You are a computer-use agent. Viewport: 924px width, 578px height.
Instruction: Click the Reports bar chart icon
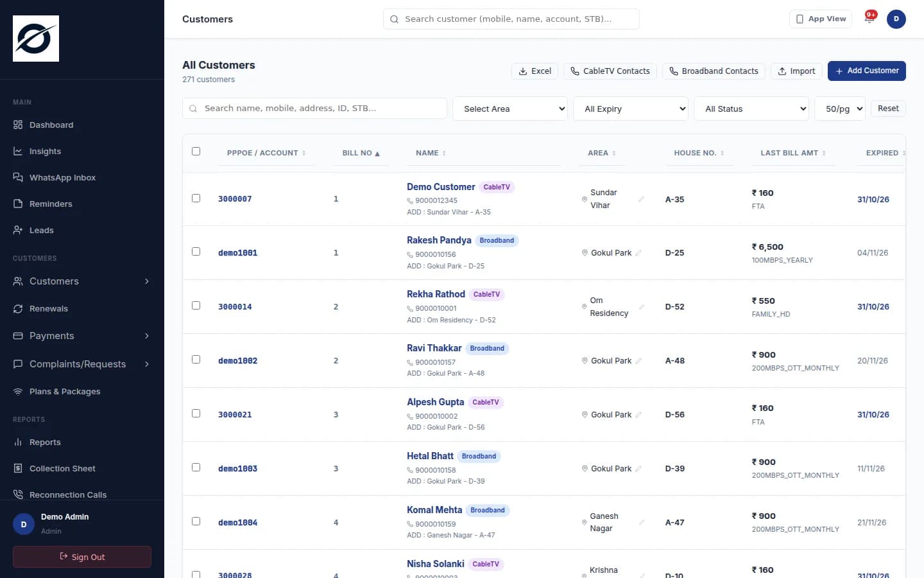pyautogui.click(x=18, y=442)
